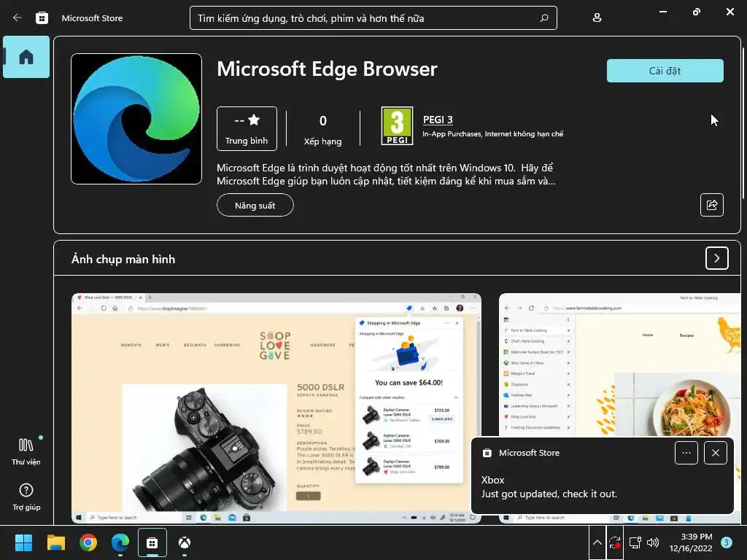The height and width of the screenshot is (560, 747).
Task: Open the PEGI 3 link
Action: point(438,120)
